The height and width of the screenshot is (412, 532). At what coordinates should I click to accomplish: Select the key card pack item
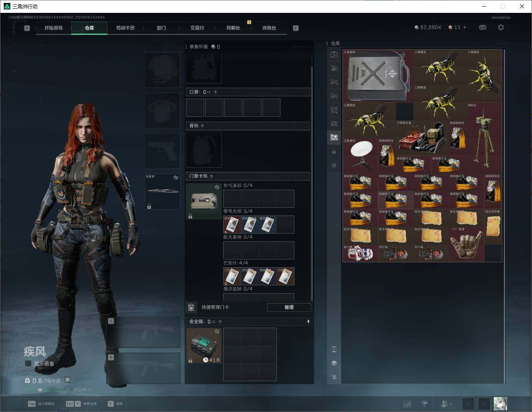pyautogui.click(x=204, y=201)
